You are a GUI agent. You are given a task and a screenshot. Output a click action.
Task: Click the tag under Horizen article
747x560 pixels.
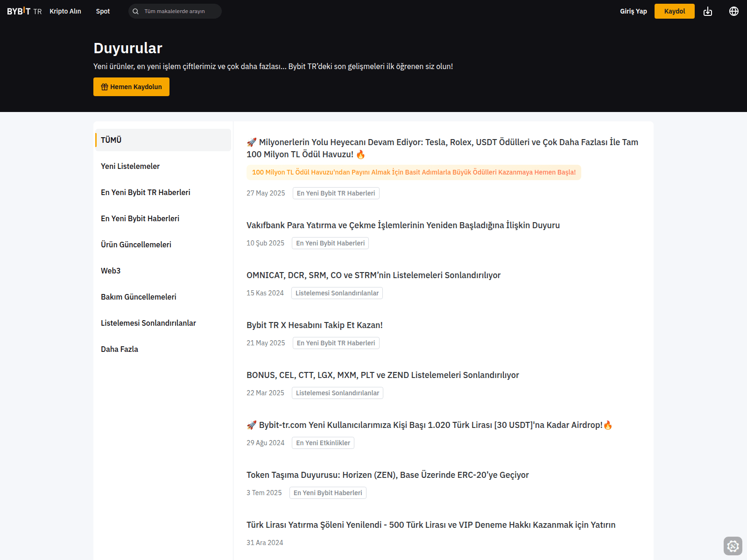pyautogui.click(x=328, y=493)
